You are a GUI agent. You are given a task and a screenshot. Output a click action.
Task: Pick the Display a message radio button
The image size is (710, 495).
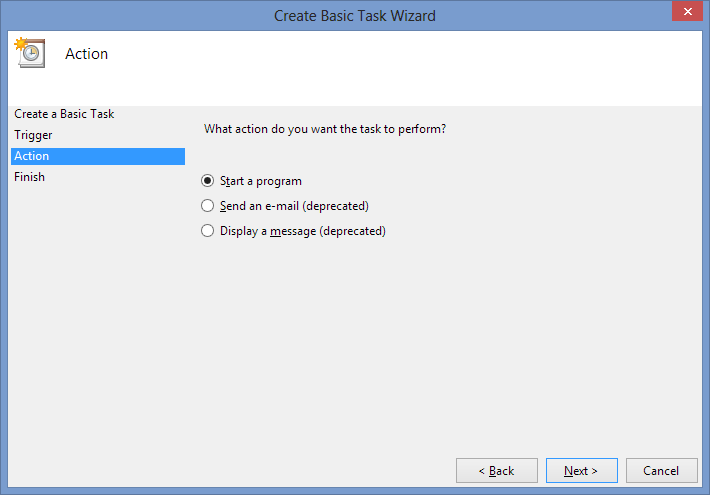point(208,231)
